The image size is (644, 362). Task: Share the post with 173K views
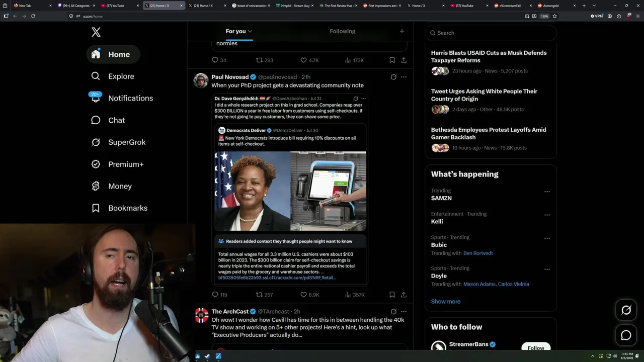(404, 60)
